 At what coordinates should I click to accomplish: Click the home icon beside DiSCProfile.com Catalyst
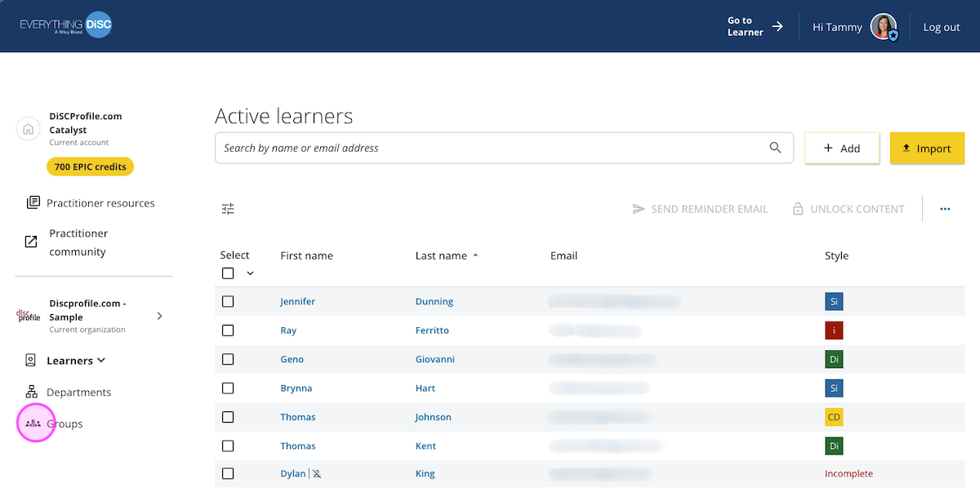coord(29,129)
